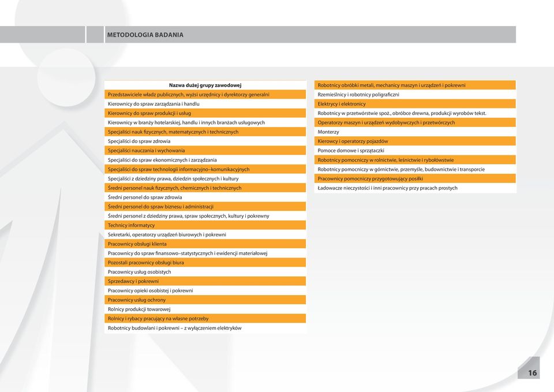Image resolution: width=554 pixels, height=392 pixels.
Task: Click 'Specjaliści nauk fizycznych, matematycznych i technicznych' row
Action: coord(205,132)
